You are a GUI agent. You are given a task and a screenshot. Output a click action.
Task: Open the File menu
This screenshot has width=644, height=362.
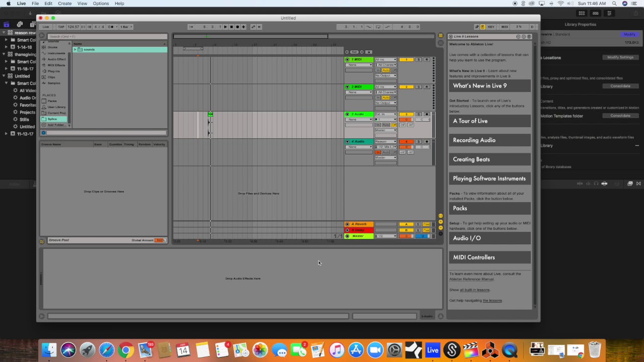pos(35,4)
